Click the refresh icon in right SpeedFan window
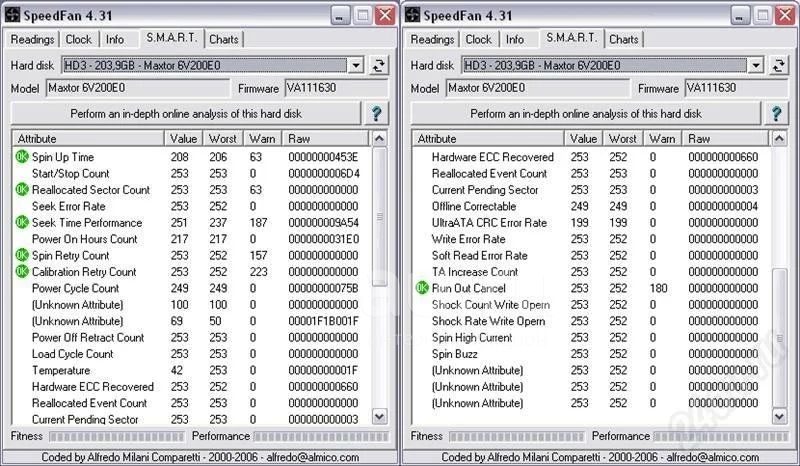This screenshot has width=800, height=466. click(779, 65)
